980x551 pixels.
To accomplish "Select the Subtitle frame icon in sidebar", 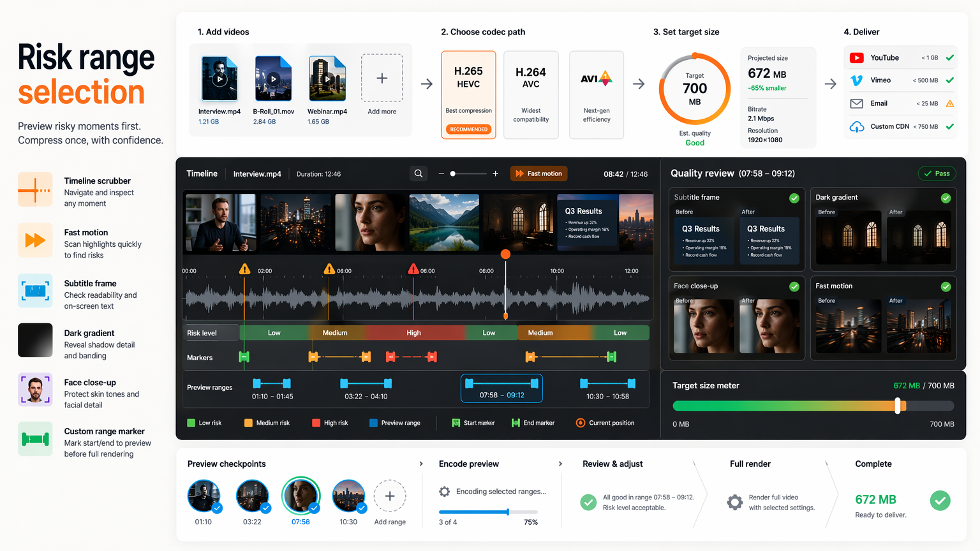I will (x=35, y=291).
